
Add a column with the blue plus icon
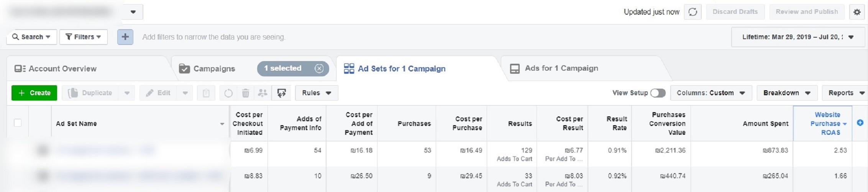pos(860,123)
